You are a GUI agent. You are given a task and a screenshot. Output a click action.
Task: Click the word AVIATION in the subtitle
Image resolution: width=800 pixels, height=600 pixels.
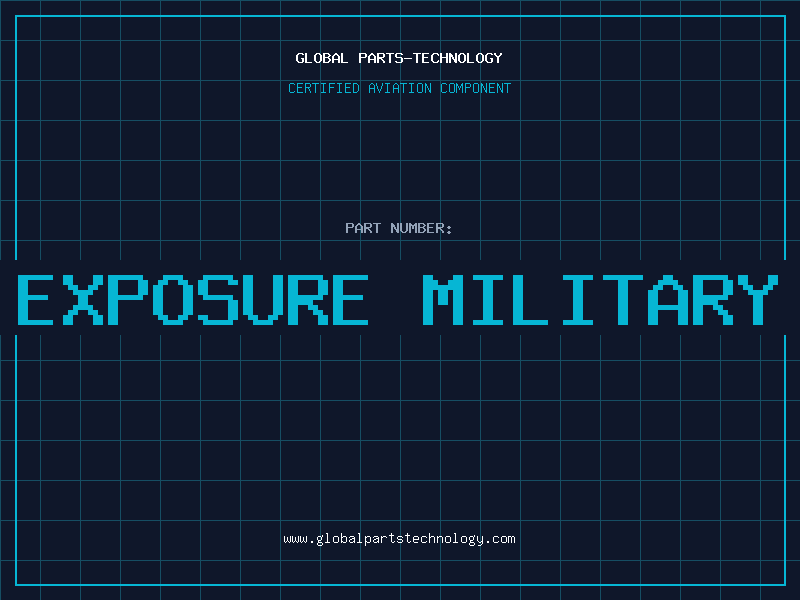tap(400, 88)
